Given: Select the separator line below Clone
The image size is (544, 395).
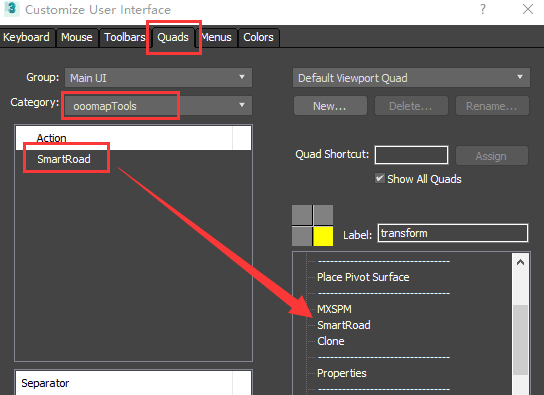Looking at the screenshot, I should [384, 357].
